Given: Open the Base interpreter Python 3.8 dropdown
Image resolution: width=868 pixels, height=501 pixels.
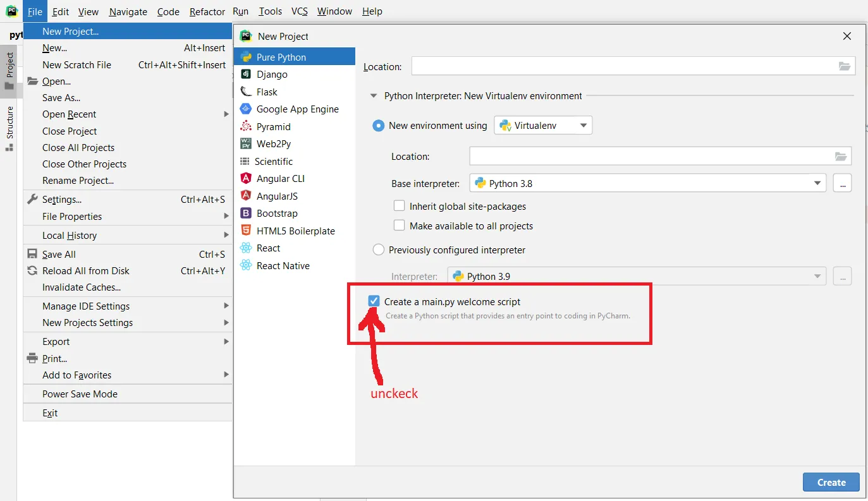Looking at the screenshot, I should click(x=648, y=183).
